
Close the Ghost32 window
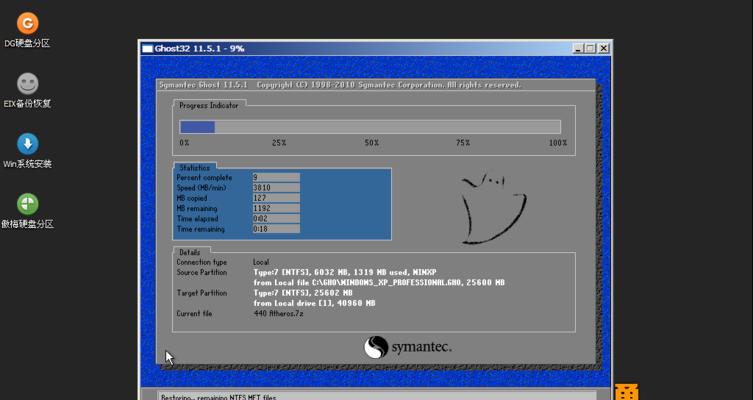[x=604, y=48]
